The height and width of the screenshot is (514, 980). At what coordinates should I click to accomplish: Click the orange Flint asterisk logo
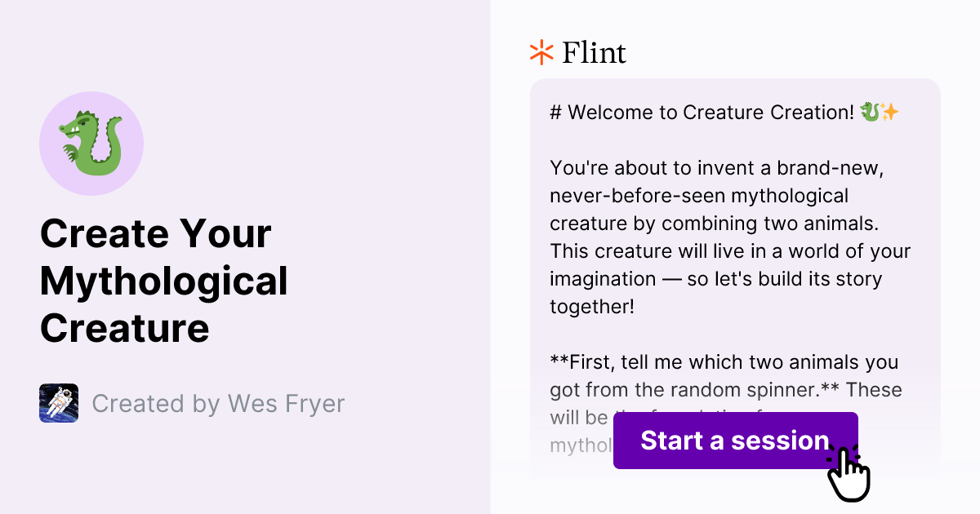point(540,52)
